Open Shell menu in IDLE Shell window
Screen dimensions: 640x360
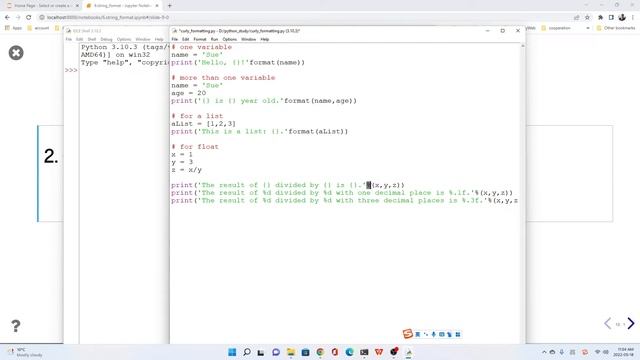point(92,39)
